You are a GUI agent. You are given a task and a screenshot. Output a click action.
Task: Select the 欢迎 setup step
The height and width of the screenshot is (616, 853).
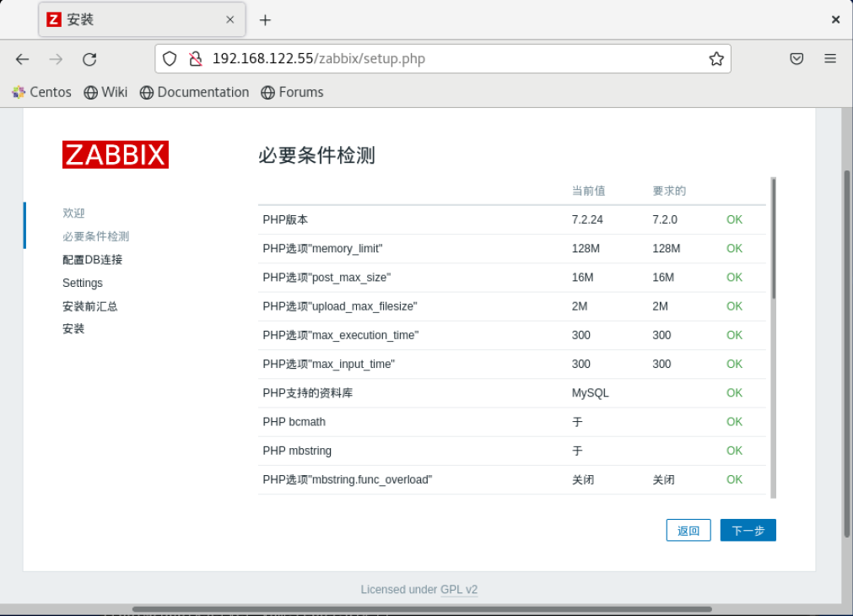coord(73,213)
